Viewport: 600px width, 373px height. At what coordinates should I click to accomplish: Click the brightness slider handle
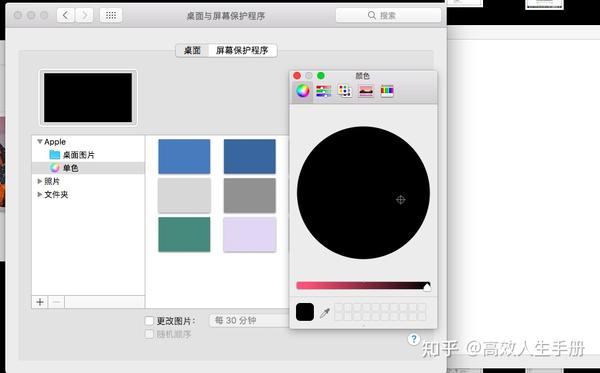pyautogui.click(x=427, y=287)
